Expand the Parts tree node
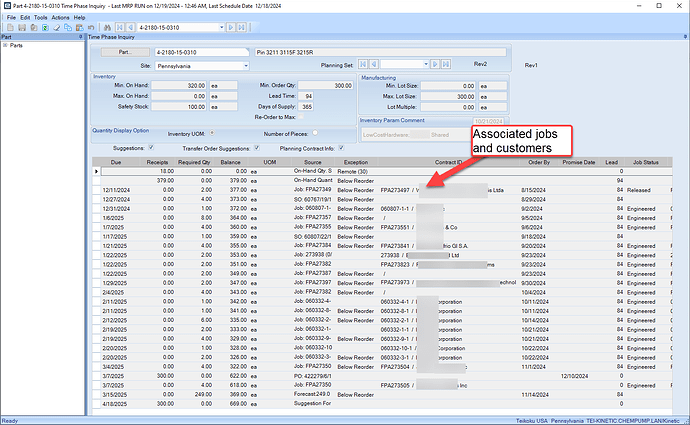The image size is (690, 425). 5,45
